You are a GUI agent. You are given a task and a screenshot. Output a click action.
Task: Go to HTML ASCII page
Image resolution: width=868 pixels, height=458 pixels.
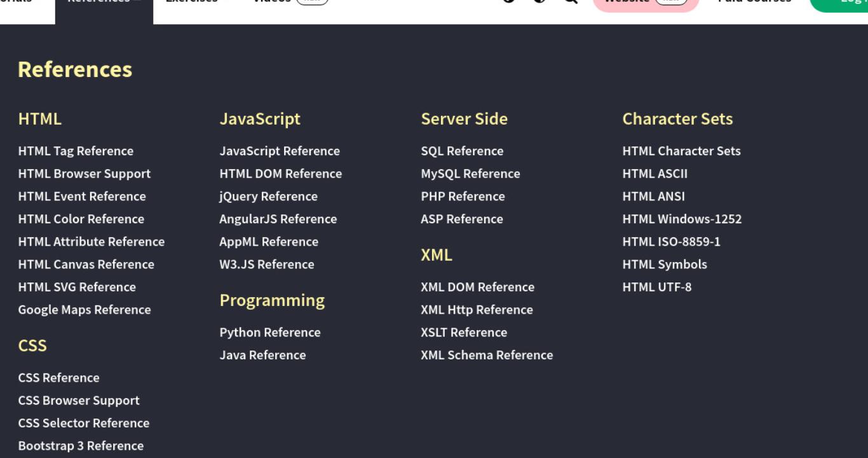[655, 174]
